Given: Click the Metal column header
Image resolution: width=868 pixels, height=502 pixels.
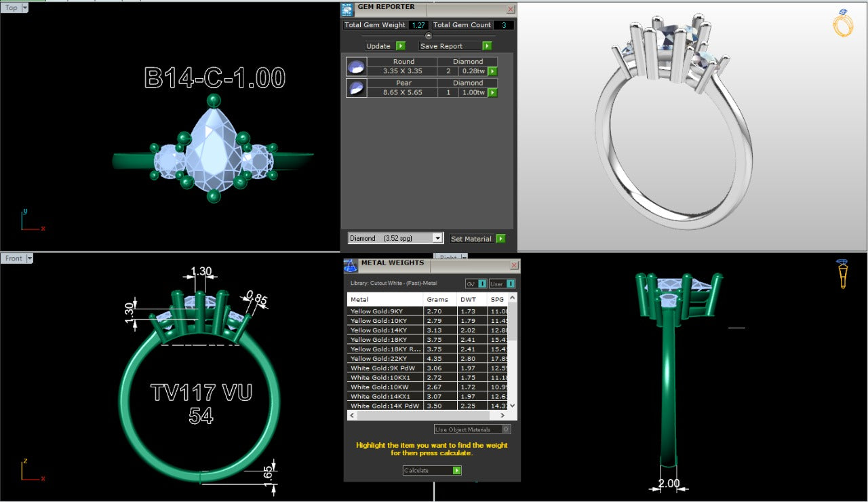Looking at the screenshot, I should coord(385,299).
